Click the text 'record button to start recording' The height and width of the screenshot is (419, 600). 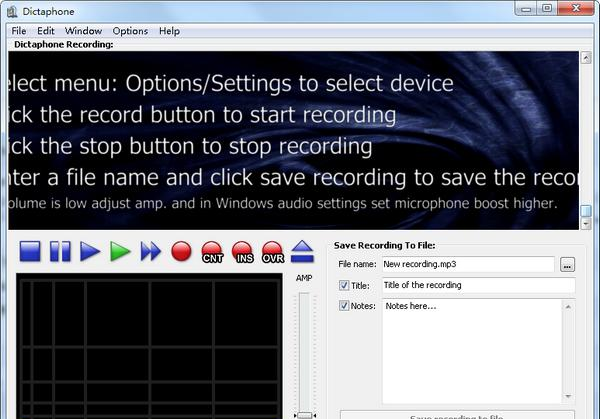coord(238,115)
